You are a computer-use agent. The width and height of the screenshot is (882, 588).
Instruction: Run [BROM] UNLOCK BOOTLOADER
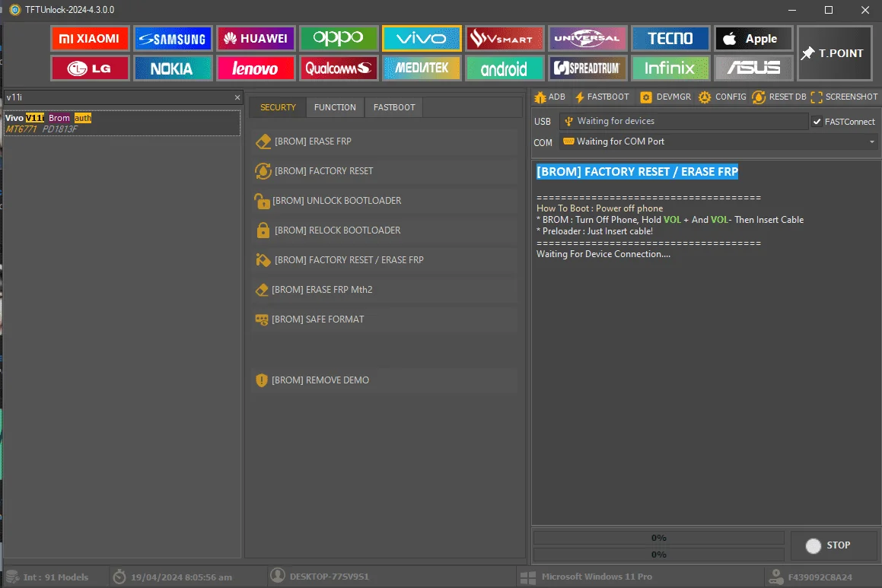point(384,201)
